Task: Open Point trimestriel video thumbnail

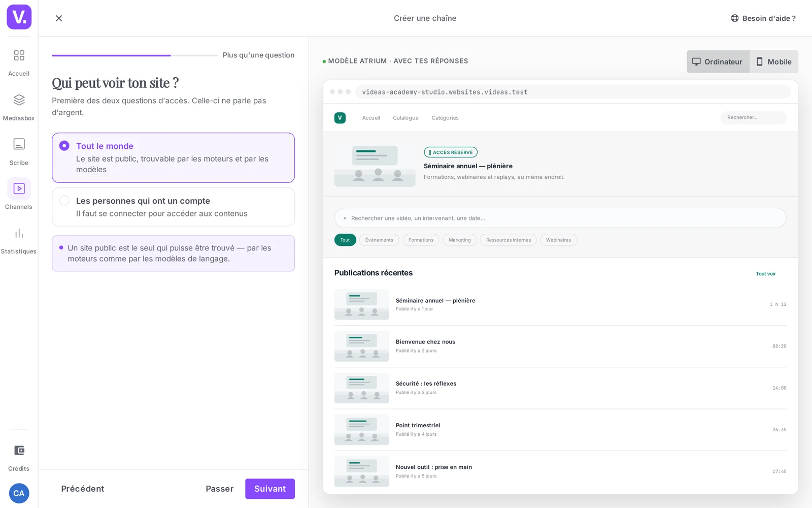Action: coord(362,430)
